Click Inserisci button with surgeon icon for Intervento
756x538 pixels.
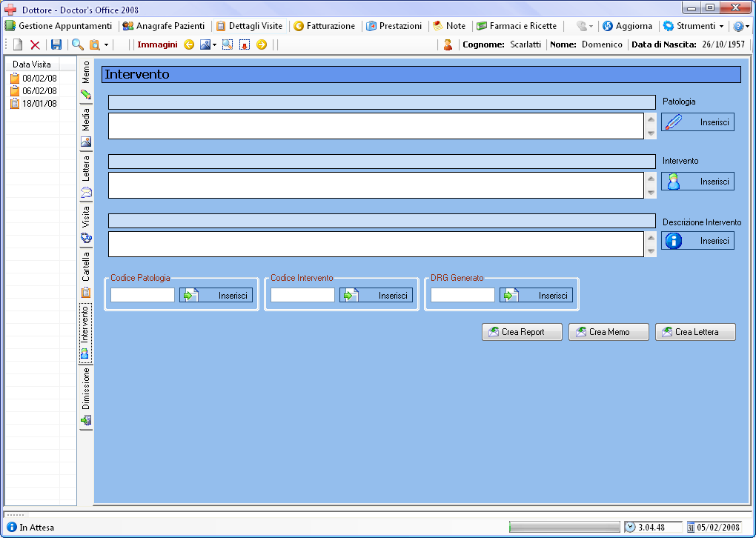(x=697, y=182)
